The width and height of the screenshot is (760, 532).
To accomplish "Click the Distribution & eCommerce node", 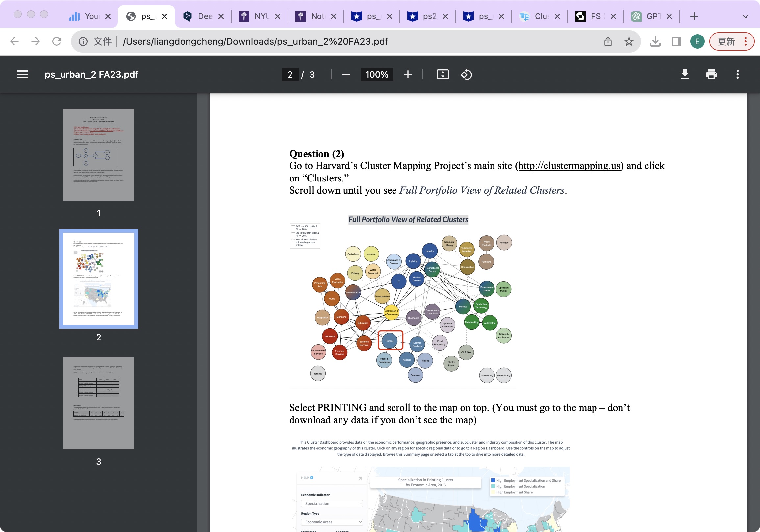I will (391, 312).
